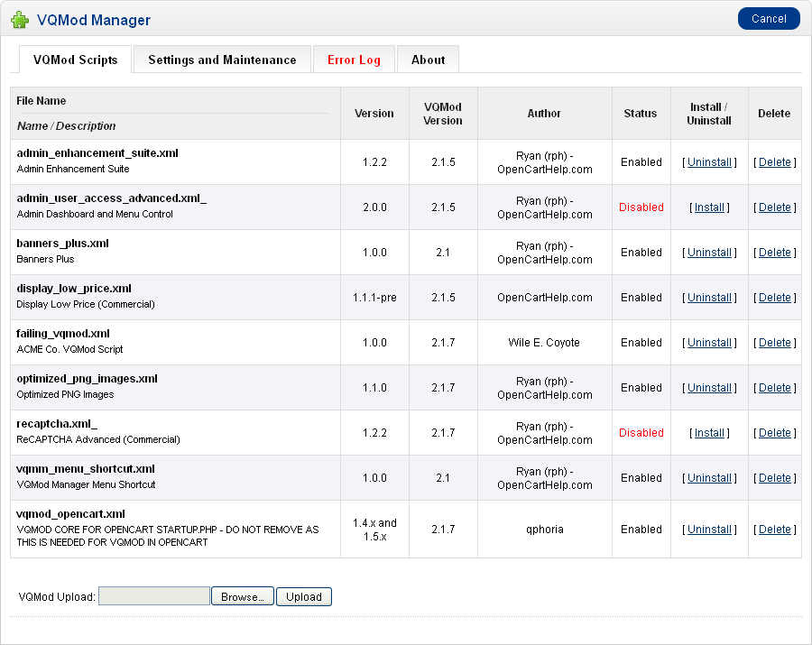Install recaptcha.xml_ script
The width and height of the screenshot is (812, 645).
pos(709,432)
